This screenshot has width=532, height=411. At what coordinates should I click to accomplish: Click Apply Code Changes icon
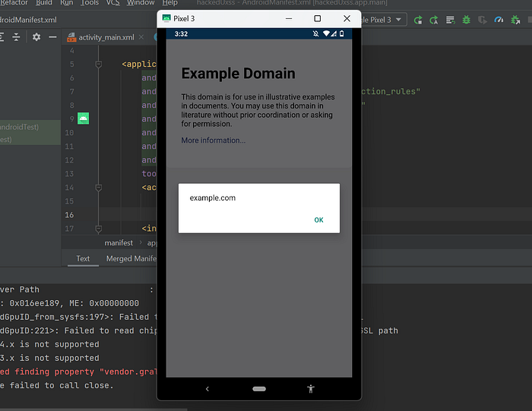click(x=434, y=20)
